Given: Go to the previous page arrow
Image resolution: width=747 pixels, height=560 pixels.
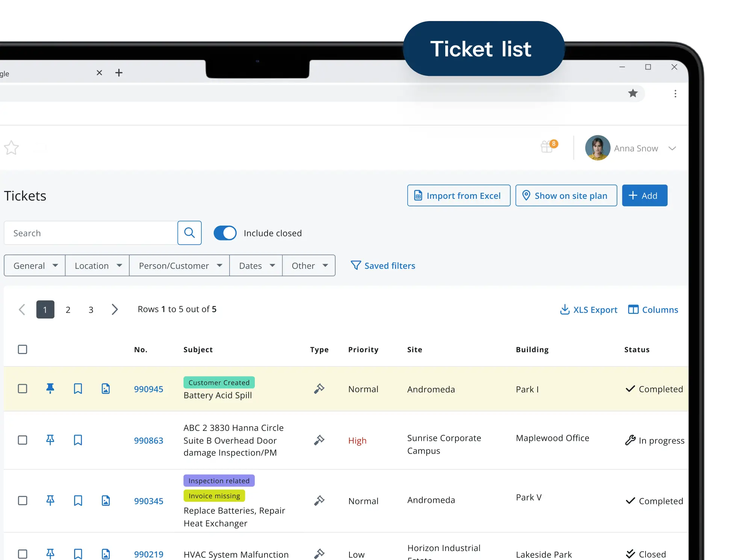Looking at the screenshot, I should 22,309.
